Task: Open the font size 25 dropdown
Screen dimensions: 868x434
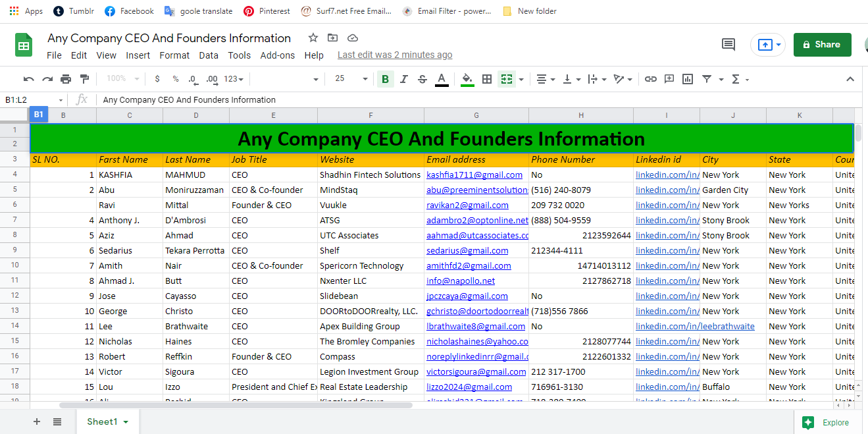Action: coord(351,79)
